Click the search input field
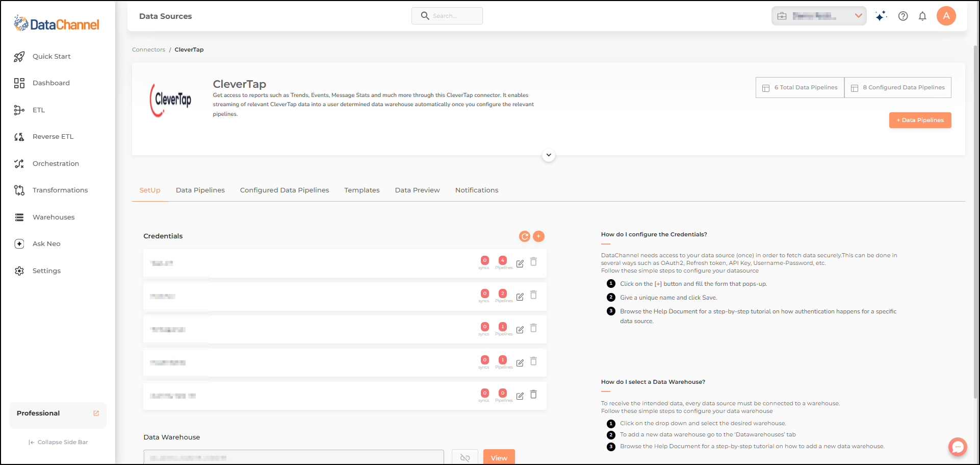This screenshot has height=465, width=980. 447,16
